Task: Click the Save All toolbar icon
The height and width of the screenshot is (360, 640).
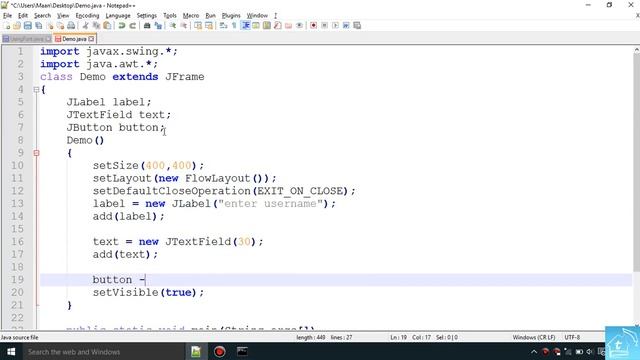Action: coord(38,26)
